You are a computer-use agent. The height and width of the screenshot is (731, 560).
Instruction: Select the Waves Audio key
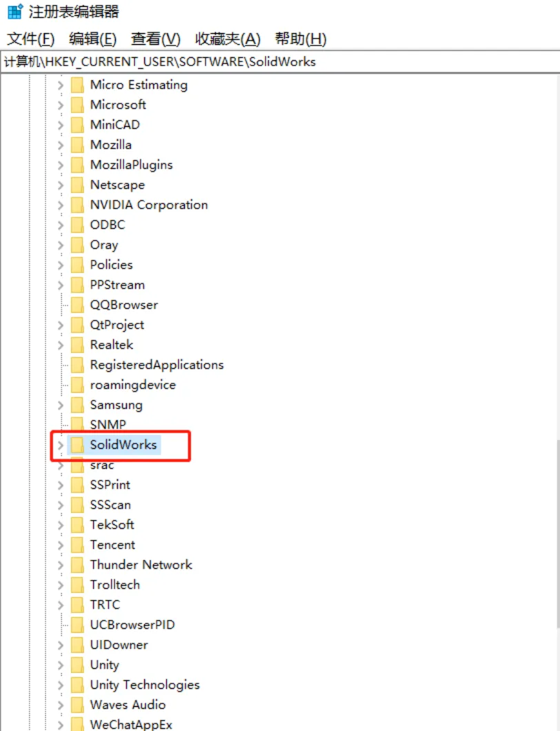[x=128, y=705]
